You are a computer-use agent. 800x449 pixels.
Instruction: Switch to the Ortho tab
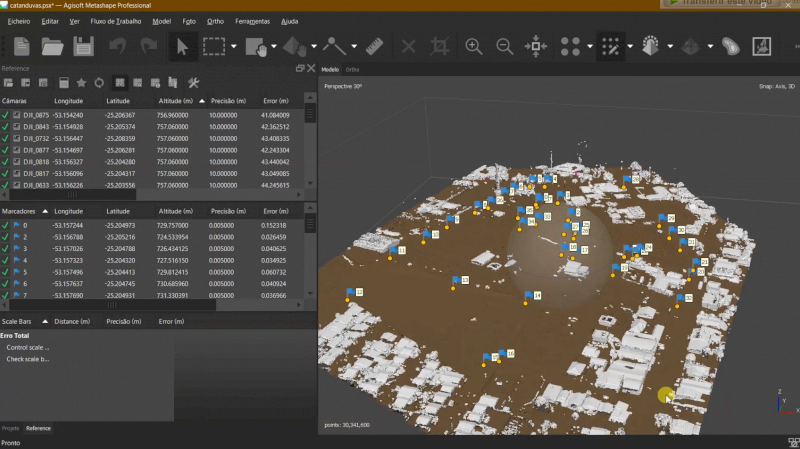pos(352,69)
